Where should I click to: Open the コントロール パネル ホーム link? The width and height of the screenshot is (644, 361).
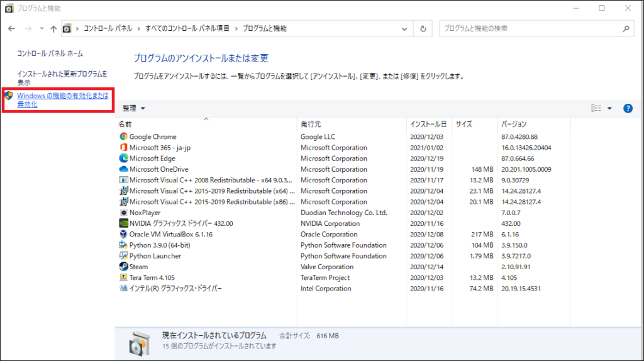(x=50, y=53)
